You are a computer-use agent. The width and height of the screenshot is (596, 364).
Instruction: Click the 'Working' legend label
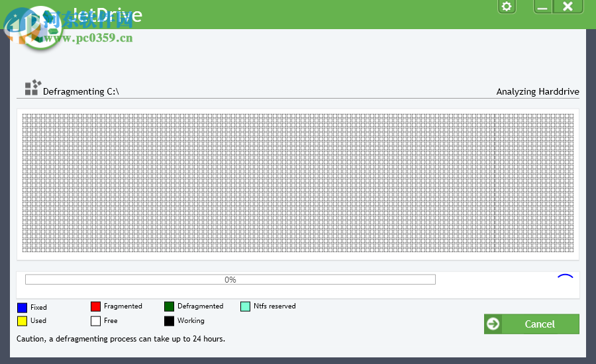point(191,321)
